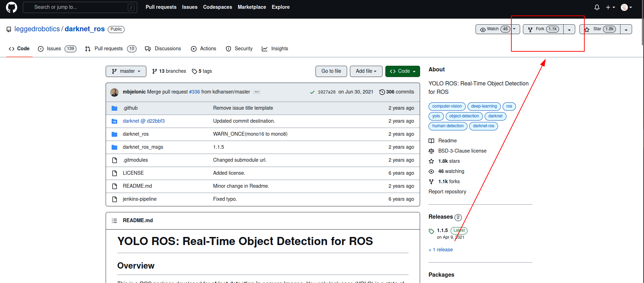This screenshot has height=283, width=644.
Task: Switch to the repository Pull requests tab
Action: point(111,49)
